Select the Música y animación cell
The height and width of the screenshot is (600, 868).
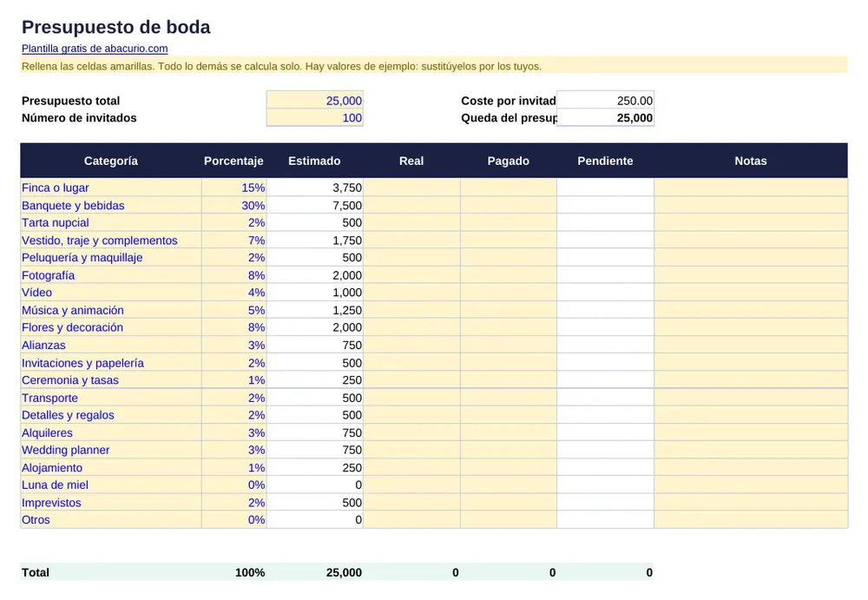click(x=111, y=310)
